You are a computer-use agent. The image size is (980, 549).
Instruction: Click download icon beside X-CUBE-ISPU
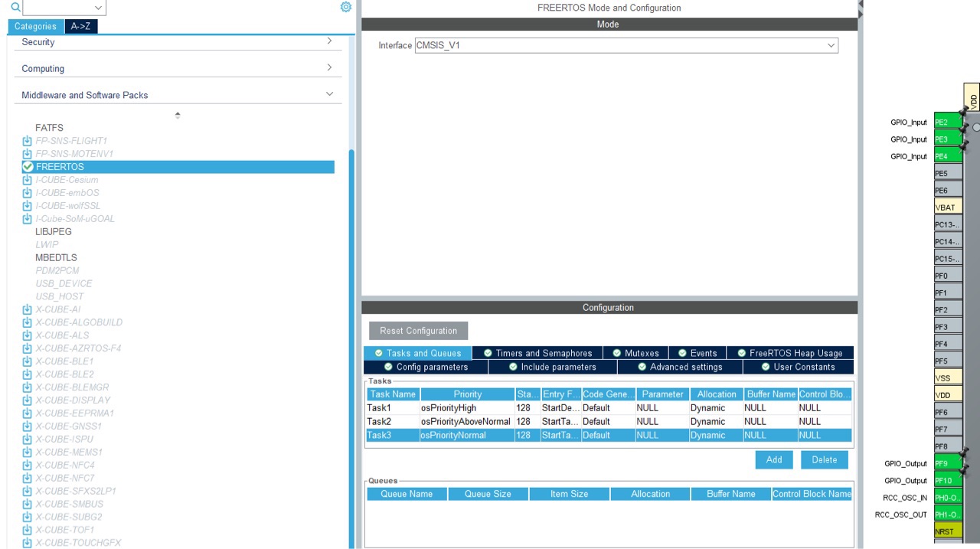(28, 440)
